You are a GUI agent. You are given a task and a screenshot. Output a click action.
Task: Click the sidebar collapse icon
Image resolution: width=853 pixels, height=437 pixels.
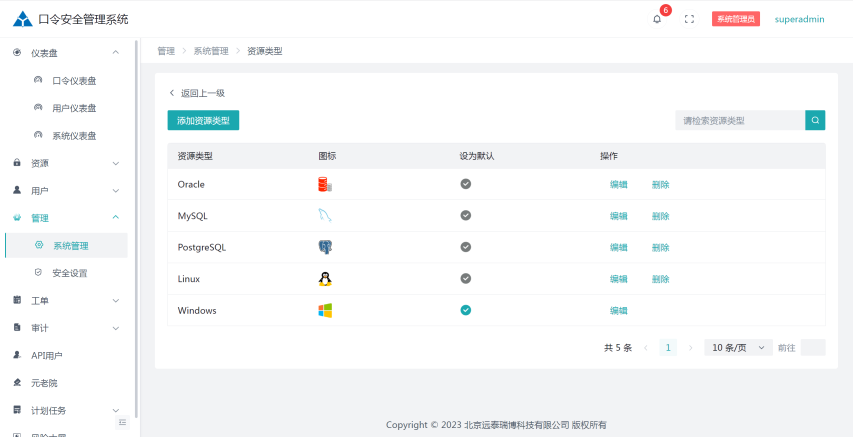[123, 422]
